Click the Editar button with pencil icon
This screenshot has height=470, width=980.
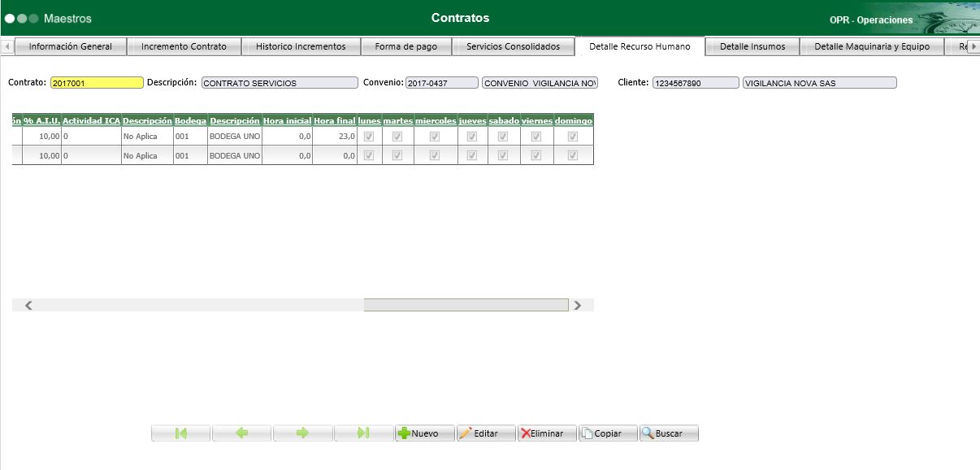click(x=486, y=433)
